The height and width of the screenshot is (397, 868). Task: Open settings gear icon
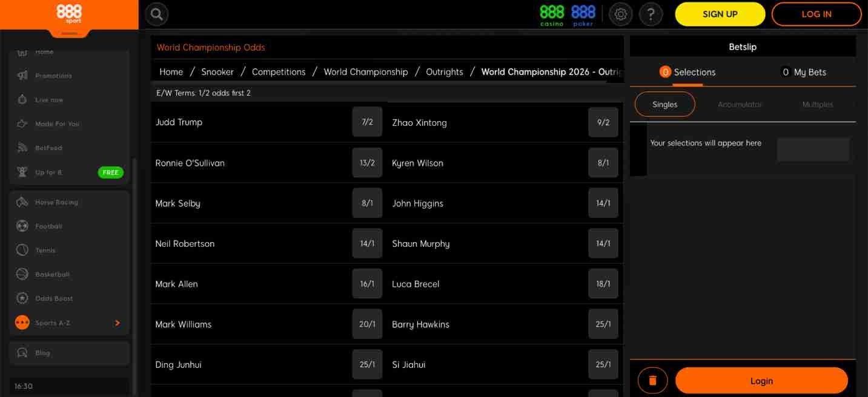point(620,14)
